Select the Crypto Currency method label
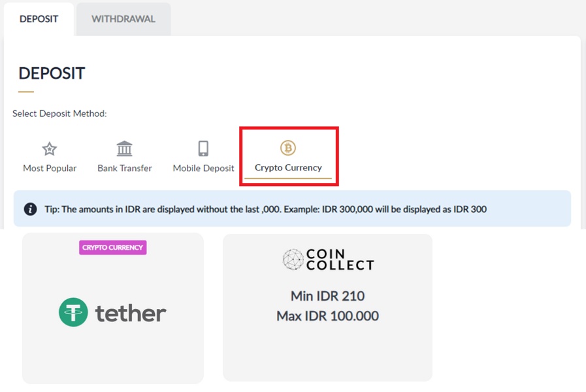The height and width of the screenshot is (392, 586). (288, 167)
